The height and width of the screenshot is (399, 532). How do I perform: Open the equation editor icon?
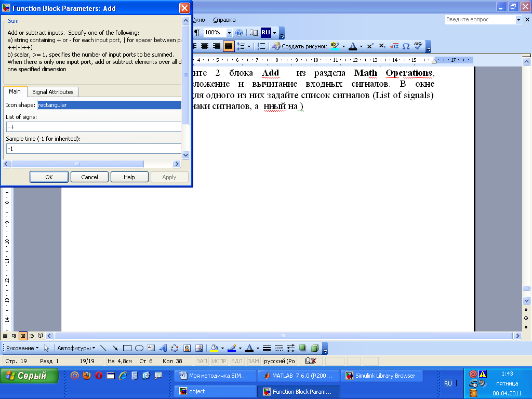(x=394, y=46)
